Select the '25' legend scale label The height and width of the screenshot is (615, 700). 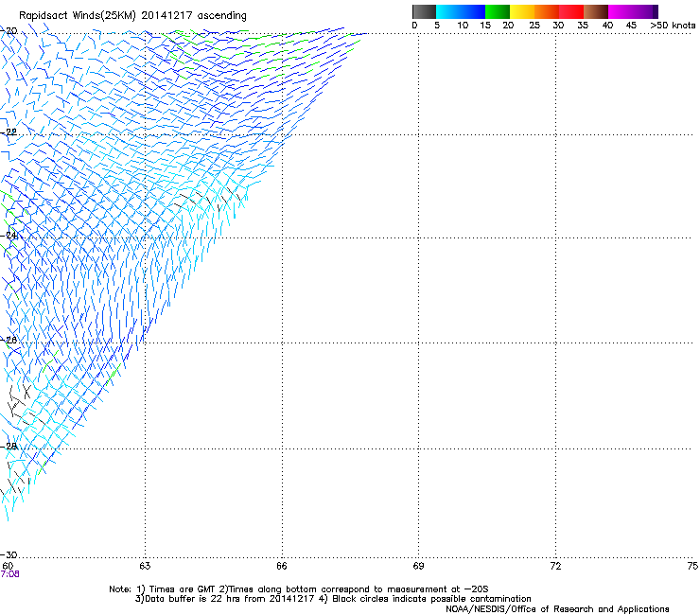(x=534, y=26)
